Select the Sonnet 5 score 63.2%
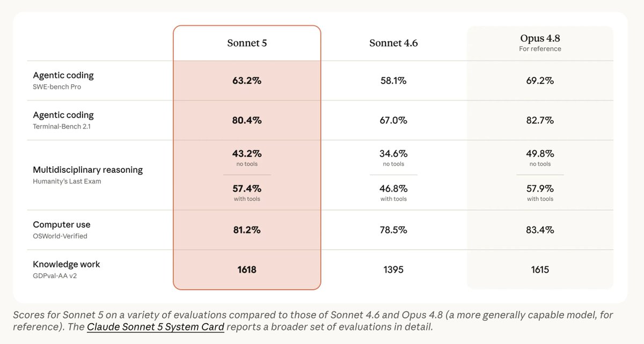Screen dimensions: 644x344 (247, 81)
